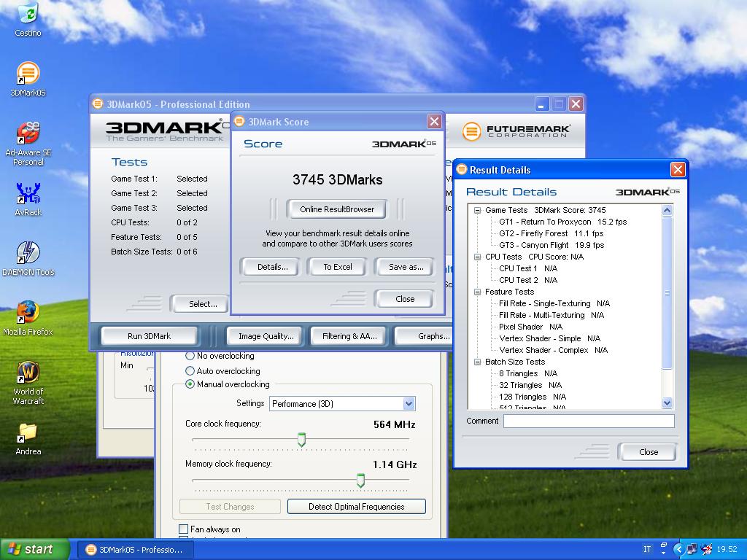Viewport: 747px width, 560px height.
Task: Open the network connections tray icon
Action: 693,549
